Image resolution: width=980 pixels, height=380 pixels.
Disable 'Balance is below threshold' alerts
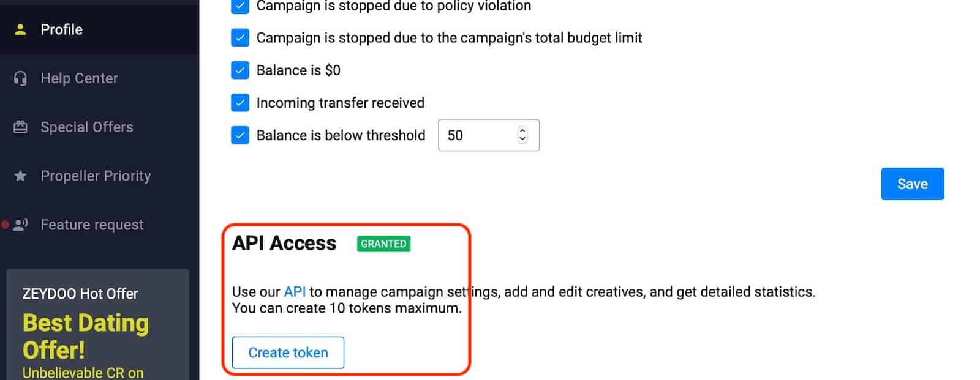tap(239, 135)
